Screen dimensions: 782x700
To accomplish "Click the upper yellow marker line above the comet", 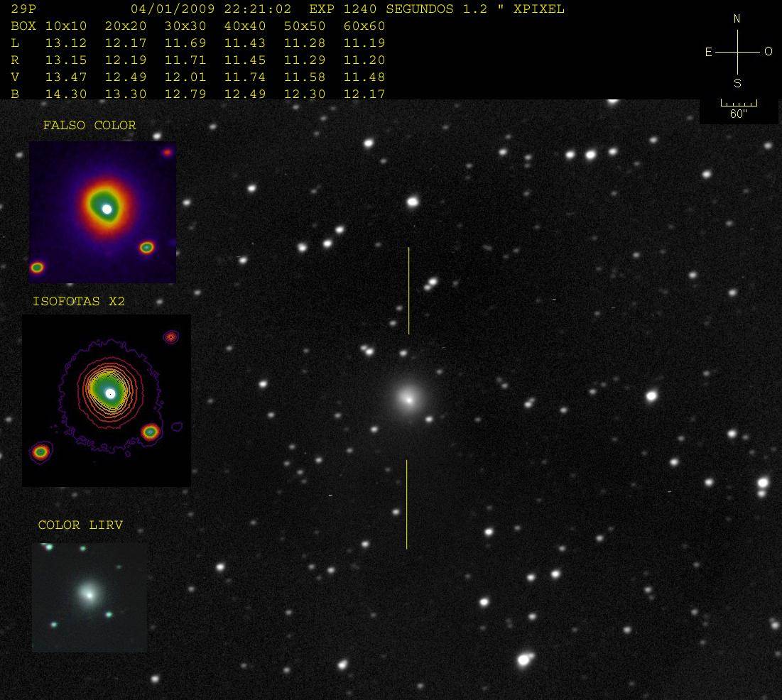I will tap(408, 290).
